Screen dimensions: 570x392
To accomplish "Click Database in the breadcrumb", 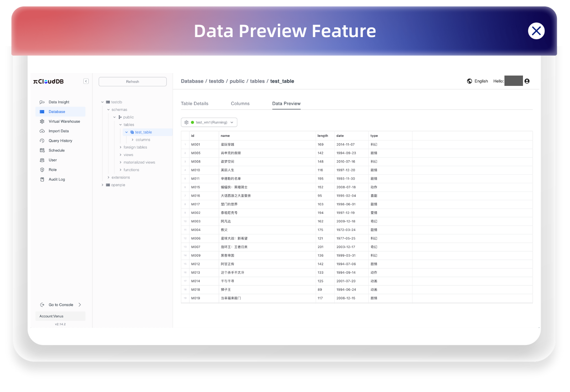I will (192, 81).
